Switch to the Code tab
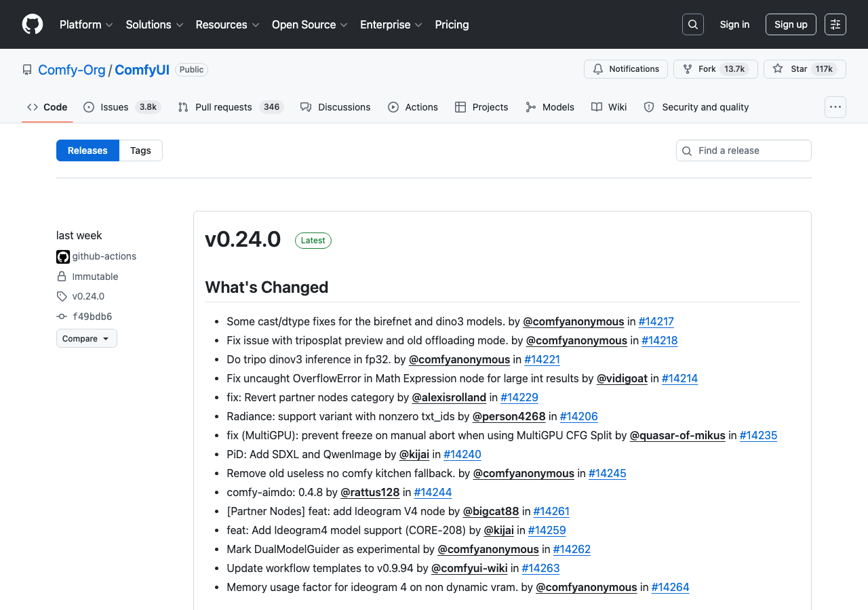Screen dimensions: 868x610 [47, 107]
